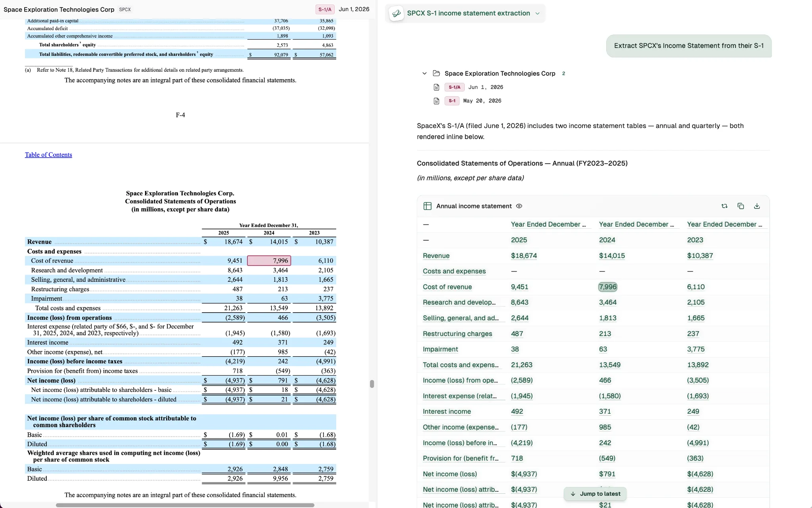Click the 2024 column header in the extracted table
The height and width of the screenshot is (508, 812).
click(x=607, y=240)
